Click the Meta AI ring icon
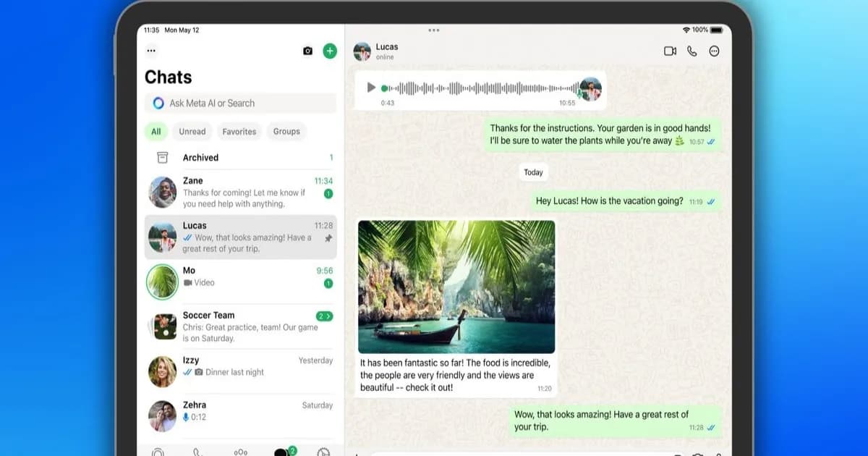The image size is (868, 456). (158, 104)
